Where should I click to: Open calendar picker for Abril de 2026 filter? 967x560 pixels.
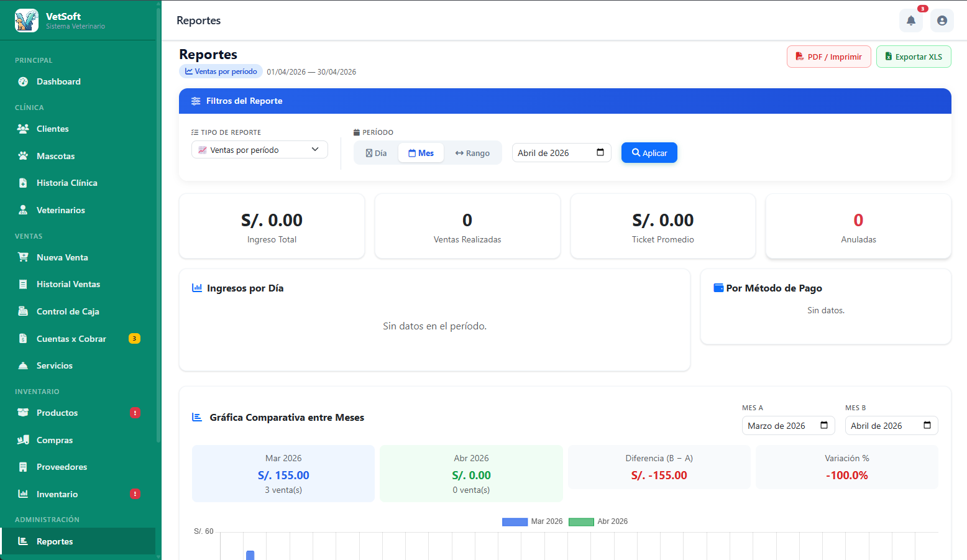[x=600, y=153]
